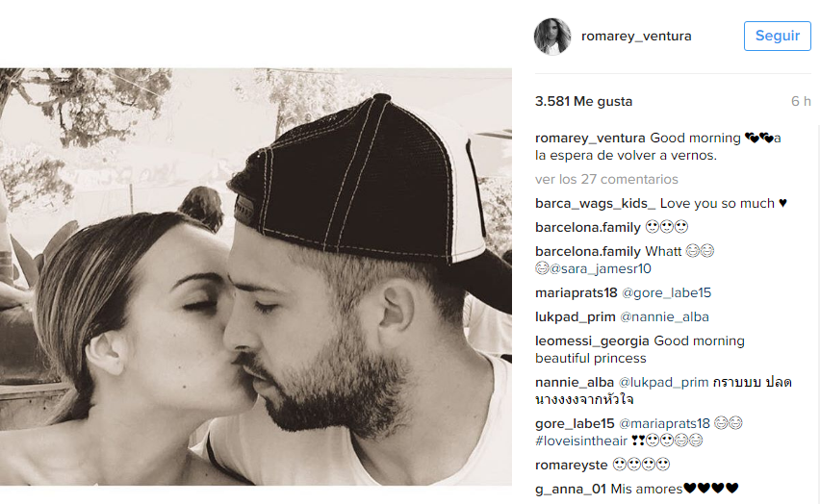Open leomessi_georgia commenter profile

(x=592, y=340)
